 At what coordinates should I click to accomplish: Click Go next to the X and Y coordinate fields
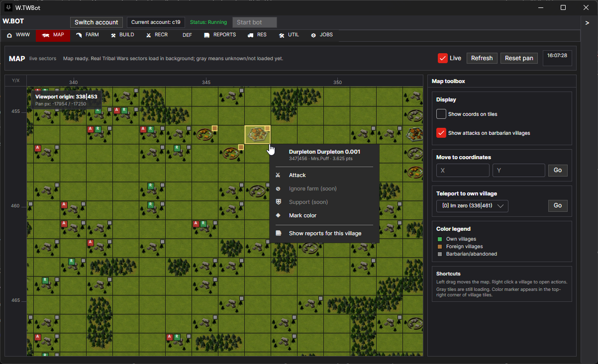pos(558,171)
